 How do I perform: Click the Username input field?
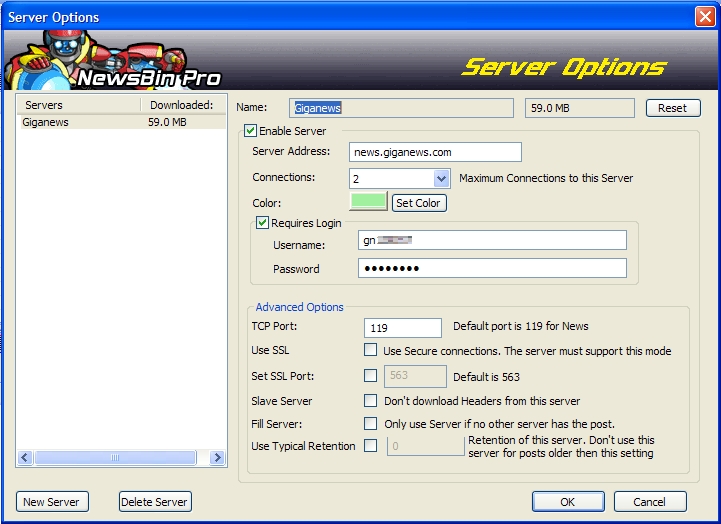(492, 240)
